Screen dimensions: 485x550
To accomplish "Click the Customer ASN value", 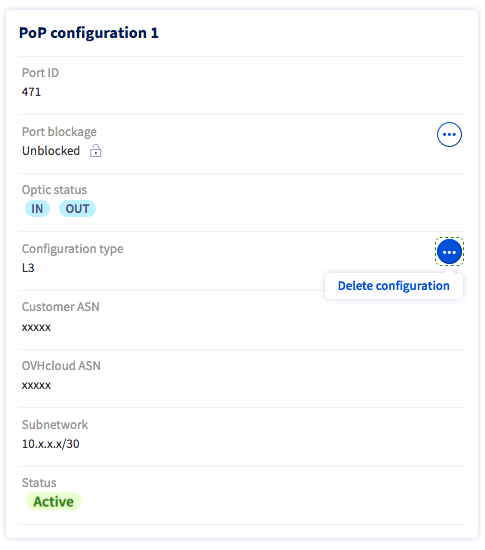I will (36, 327).
